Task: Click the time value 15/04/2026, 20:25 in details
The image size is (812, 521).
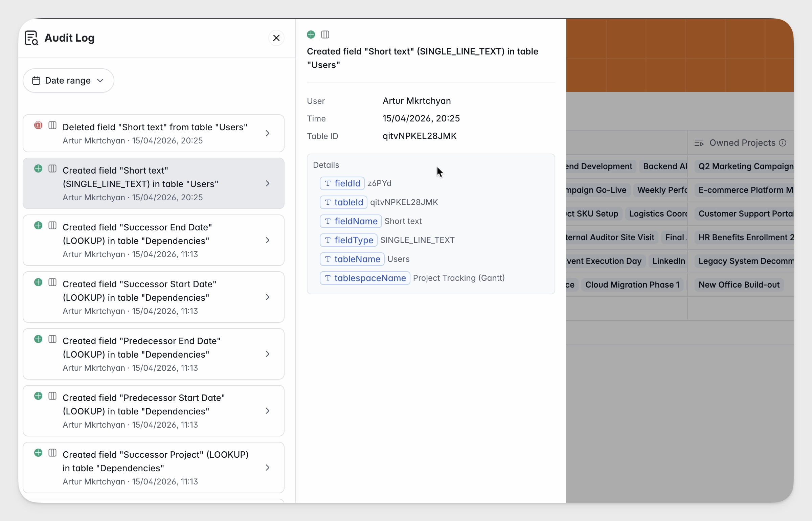Action: [x=421, y=118]
